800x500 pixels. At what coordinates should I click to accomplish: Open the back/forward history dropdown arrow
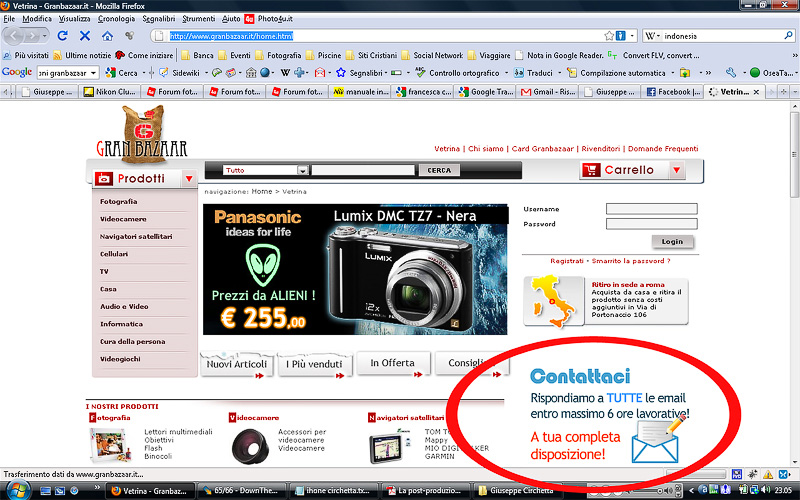tap(45, 36)
